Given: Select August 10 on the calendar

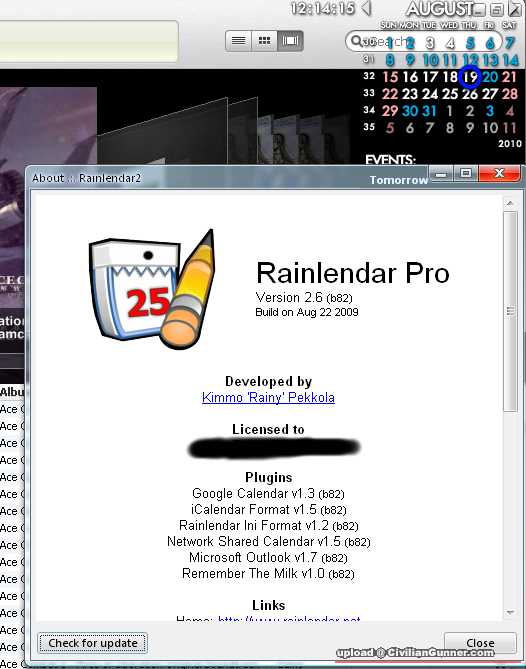Looking at the screenshot, I should click(x=430, y=60).
